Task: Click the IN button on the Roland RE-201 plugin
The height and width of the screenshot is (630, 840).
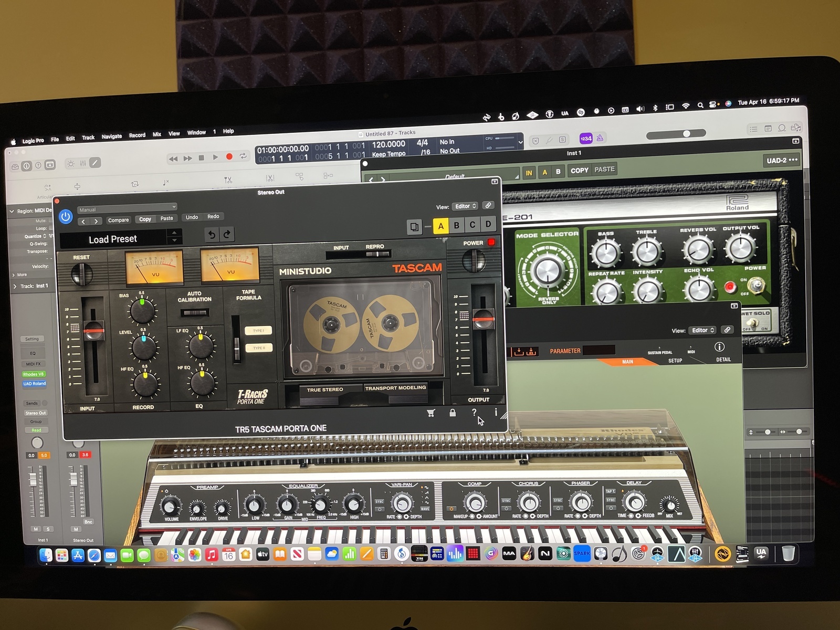Action: (x=529, y=172)
